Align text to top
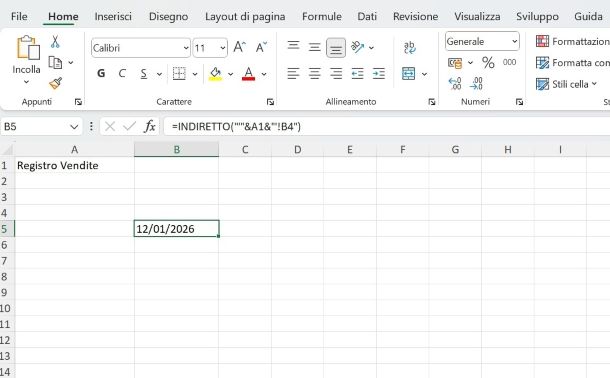The image size is (610, 378). 293,46
